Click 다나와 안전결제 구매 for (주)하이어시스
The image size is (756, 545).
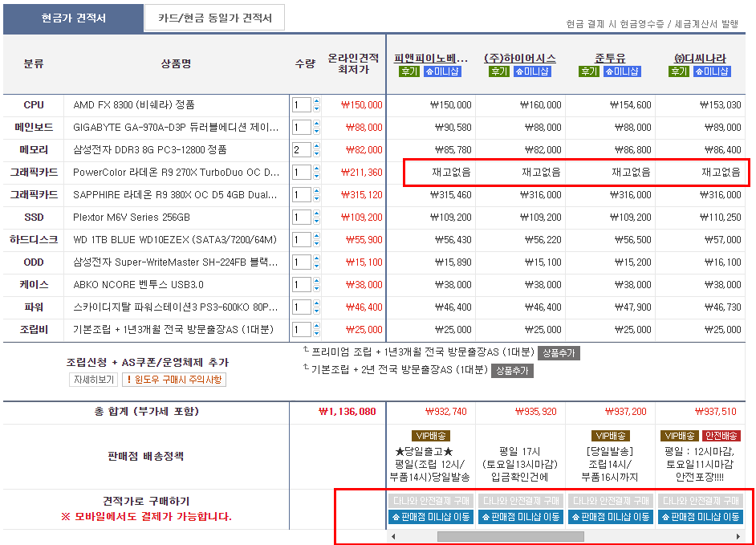521,501
